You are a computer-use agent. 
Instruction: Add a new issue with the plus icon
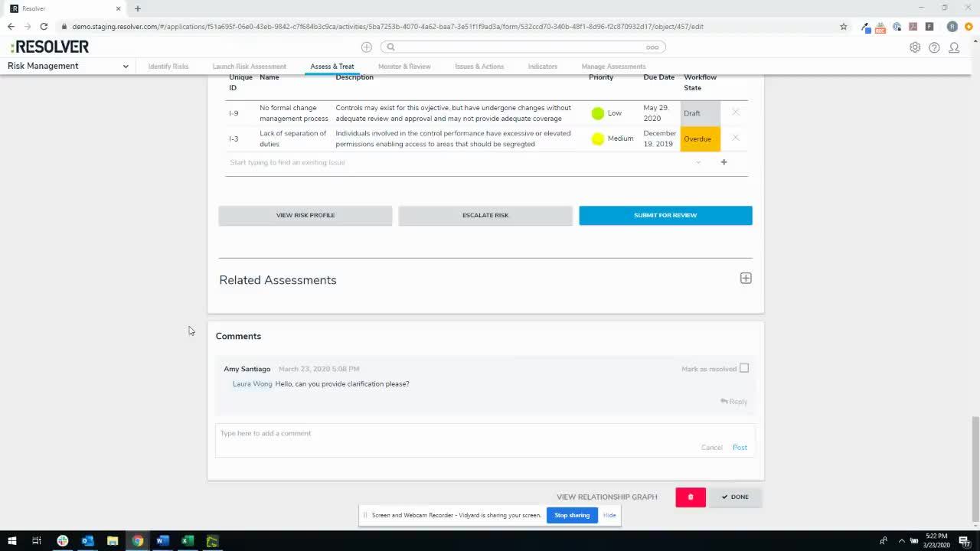(x=724, y=162)
